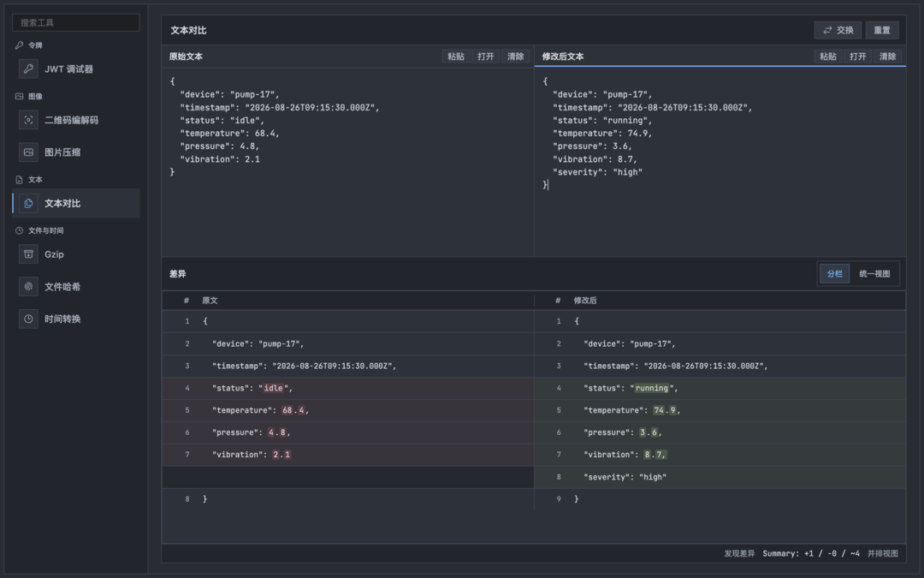Click the Summary: +1 / -0 / ~4 status text

click(811, 553)
